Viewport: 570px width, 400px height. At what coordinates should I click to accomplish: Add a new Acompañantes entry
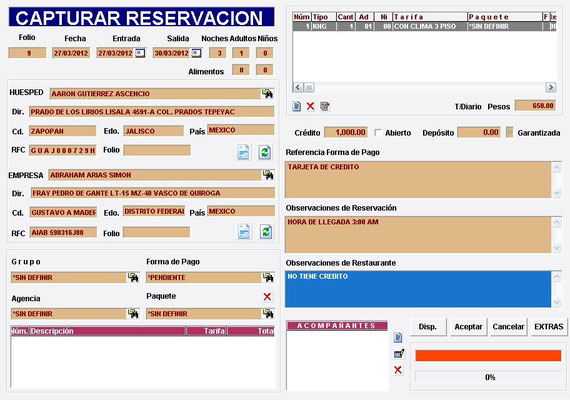pos(398,337)
